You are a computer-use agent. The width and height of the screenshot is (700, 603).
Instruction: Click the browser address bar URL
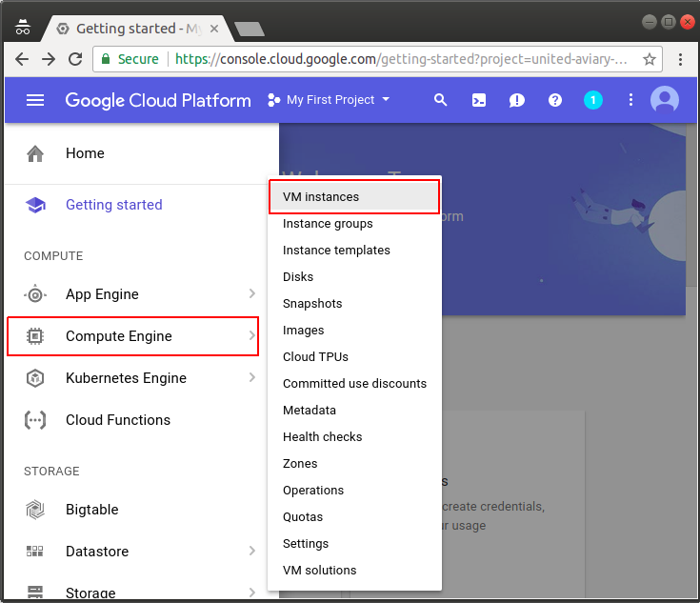point(401,59)
